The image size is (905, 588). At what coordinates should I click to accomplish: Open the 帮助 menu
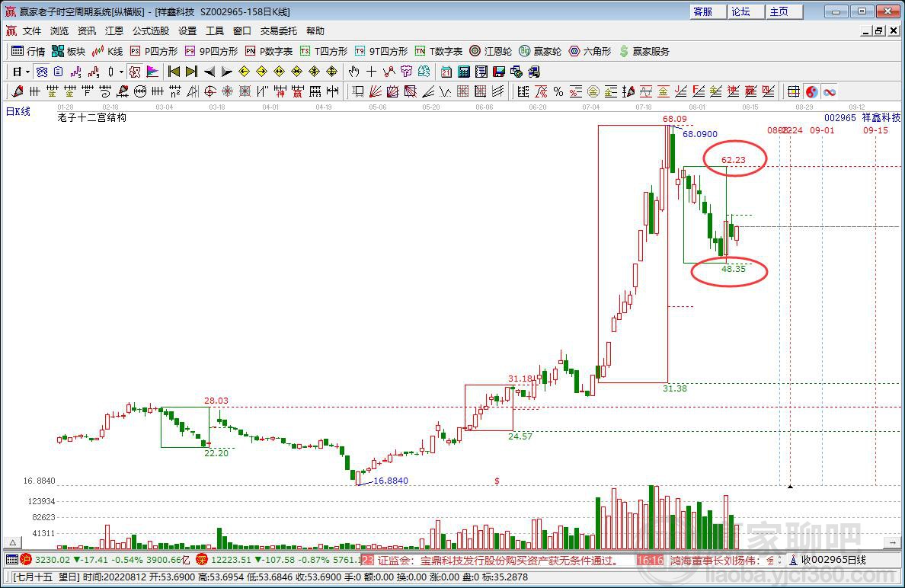click(x=315, y=30)
